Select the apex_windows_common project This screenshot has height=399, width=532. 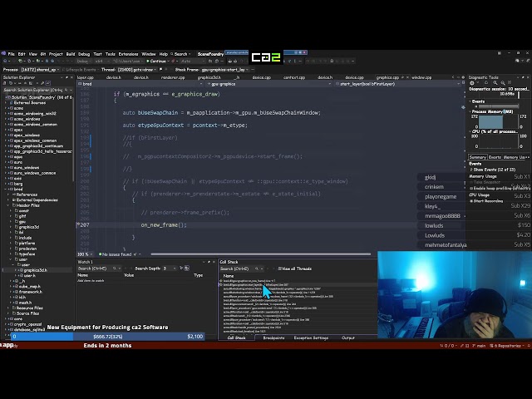tap(35, 140)
